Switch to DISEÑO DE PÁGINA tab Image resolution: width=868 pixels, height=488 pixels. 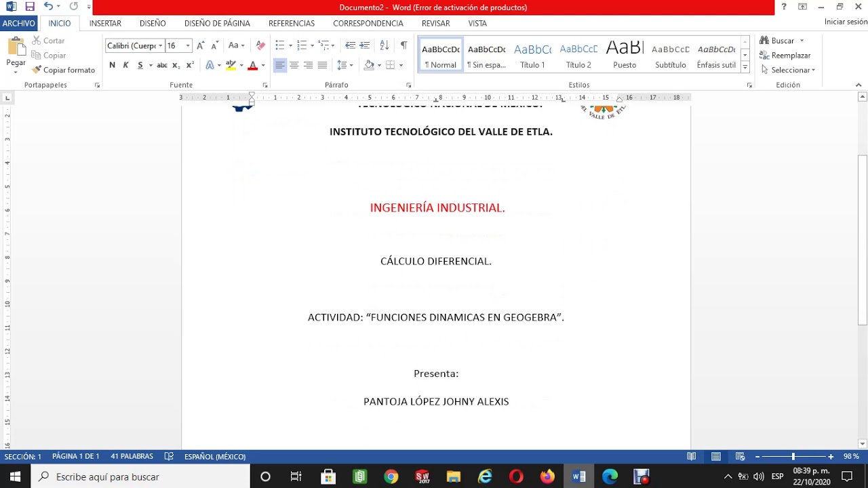click(217, 23)
